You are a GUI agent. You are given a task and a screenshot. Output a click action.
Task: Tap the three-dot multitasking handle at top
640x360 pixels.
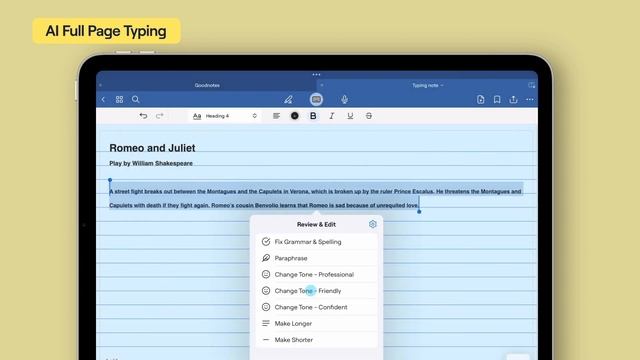(x=316, y=75)
